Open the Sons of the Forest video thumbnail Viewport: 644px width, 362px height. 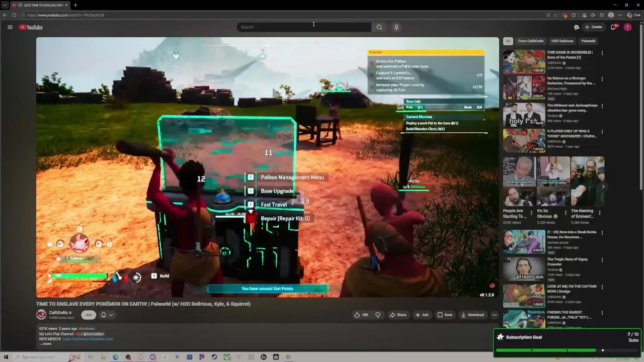(x=524, y=61)
